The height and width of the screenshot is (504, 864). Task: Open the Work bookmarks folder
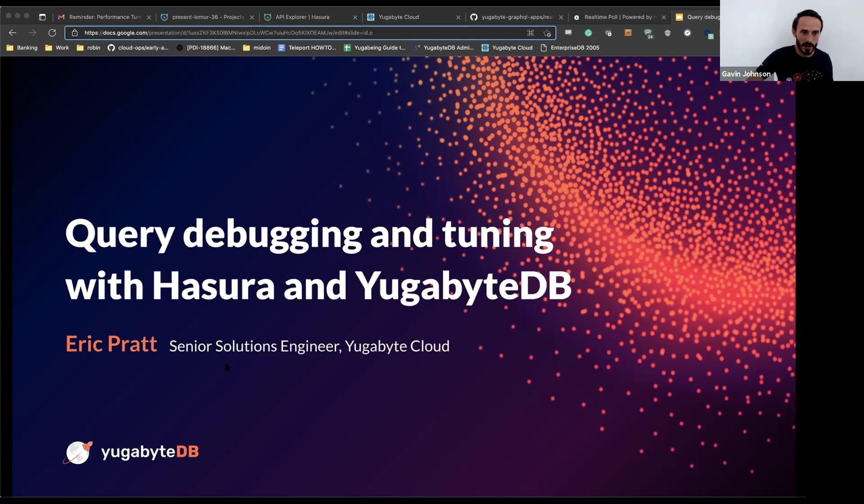coord(57,48)
